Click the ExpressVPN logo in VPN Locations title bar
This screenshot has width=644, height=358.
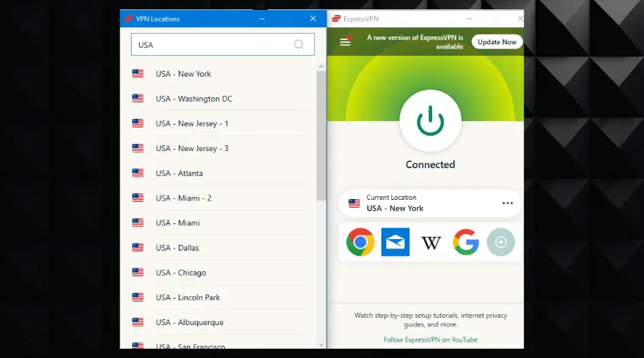[129, 19]
